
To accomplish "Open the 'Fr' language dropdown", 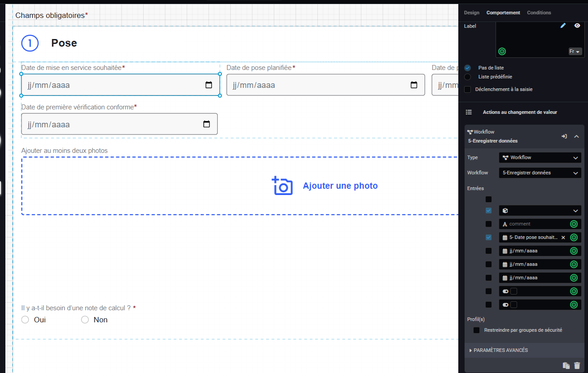I will click(x=575, y=52).
